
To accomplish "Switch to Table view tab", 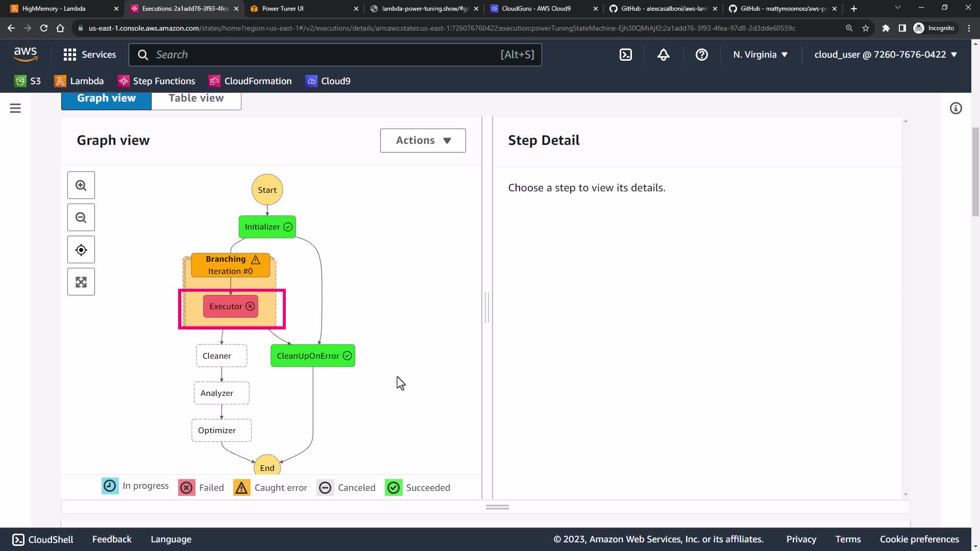I will tap(196, 98).
